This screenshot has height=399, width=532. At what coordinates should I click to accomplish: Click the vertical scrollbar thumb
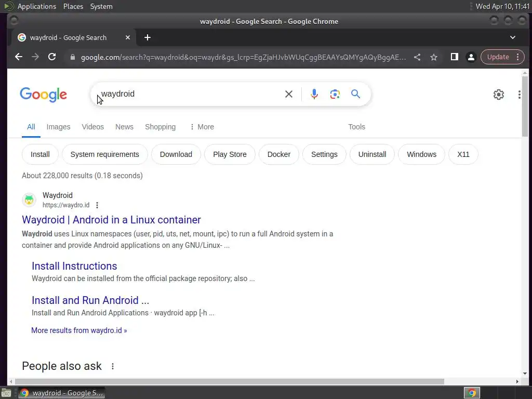525,106
